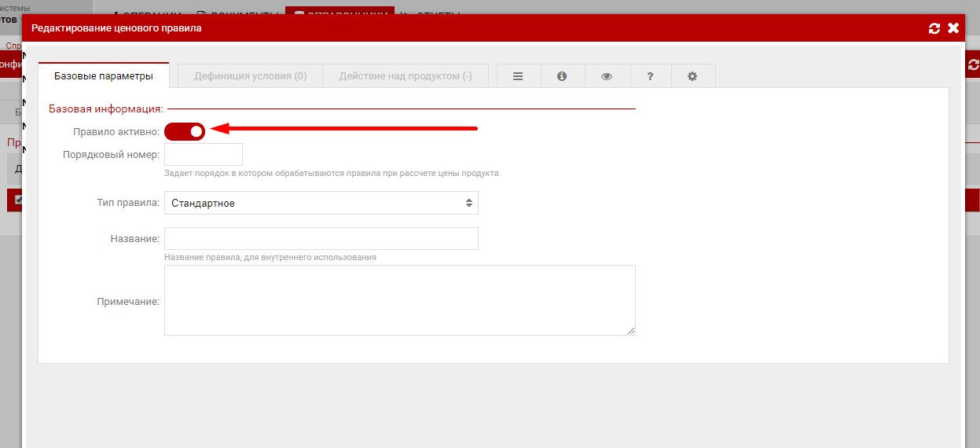
Task: Open the "Действие над продуктом (-)" tab
Action: (405, 76)
